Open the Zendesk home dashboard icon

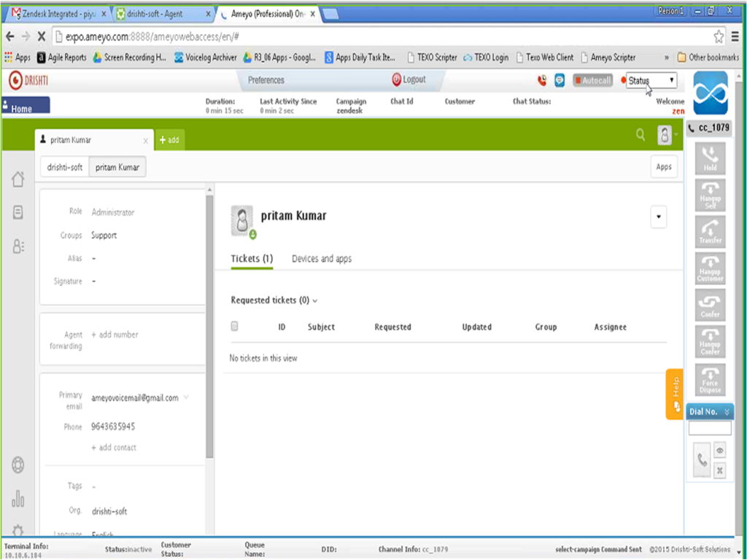(x=18, y=179)
